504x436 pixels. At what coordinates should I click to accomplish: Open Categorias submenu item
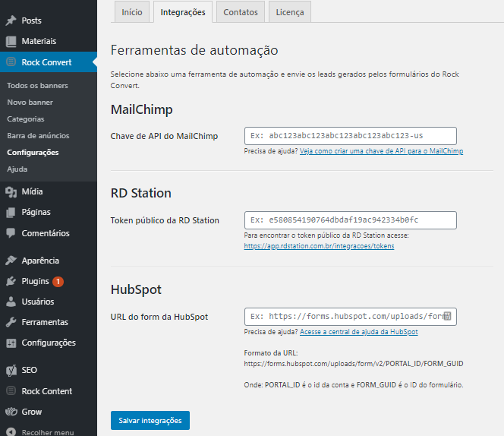pos(26,119)
